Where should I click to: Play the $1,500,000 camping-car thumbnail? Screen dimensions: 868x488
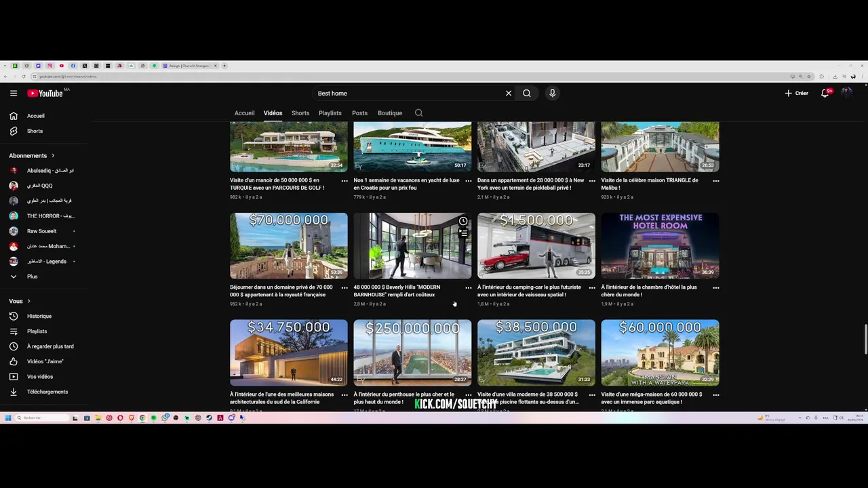tap(536, 246)
